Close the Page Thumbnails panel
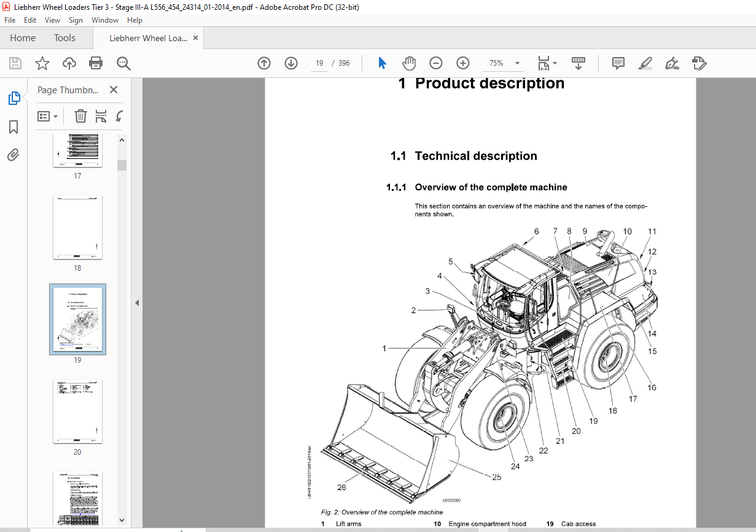The width and height of the screenshot is (756, 532). click(114, 90)
